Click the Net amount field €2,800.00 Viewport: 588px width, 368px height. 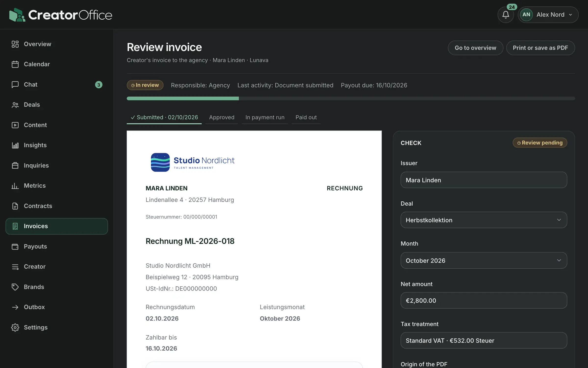pyautogui.click(x=484, y=301)
